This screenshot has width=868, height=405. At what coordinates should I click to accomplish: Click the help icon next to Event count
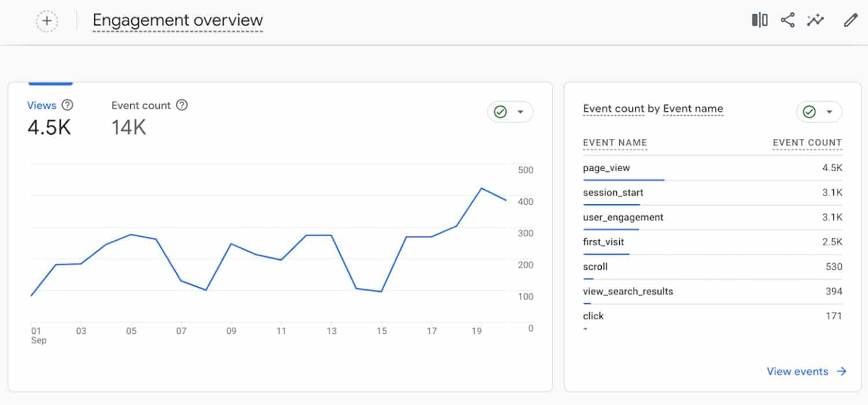point(182,105)
